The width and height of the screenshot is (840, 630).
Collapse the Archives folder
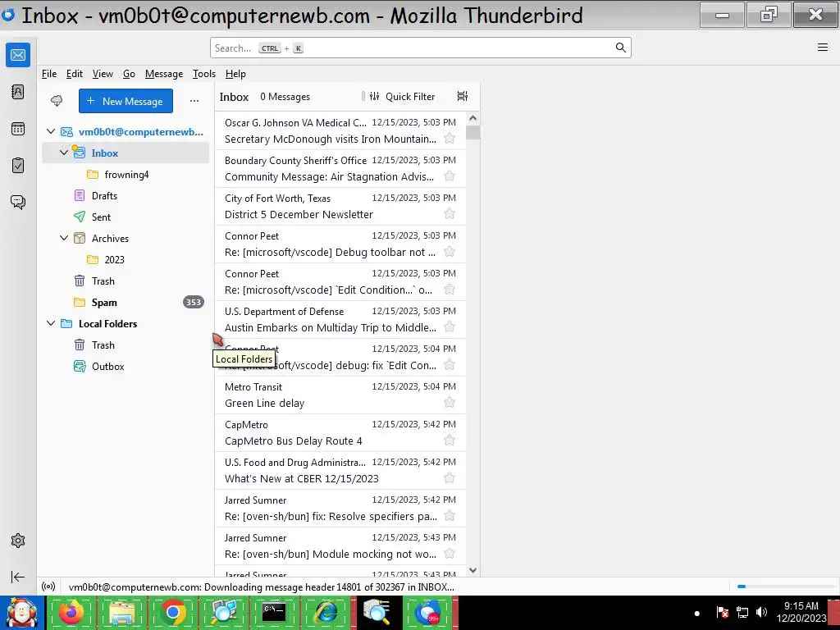[64, 238]
